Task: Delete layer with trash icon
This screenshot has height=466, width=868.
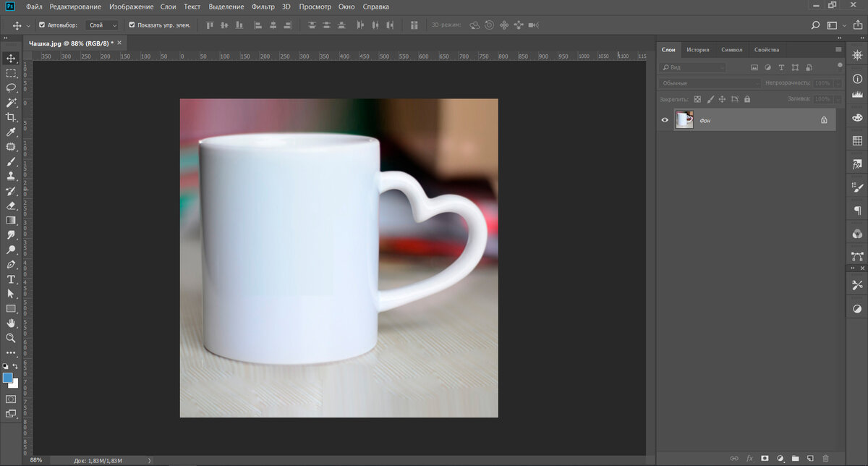Action: coord(825,458)
